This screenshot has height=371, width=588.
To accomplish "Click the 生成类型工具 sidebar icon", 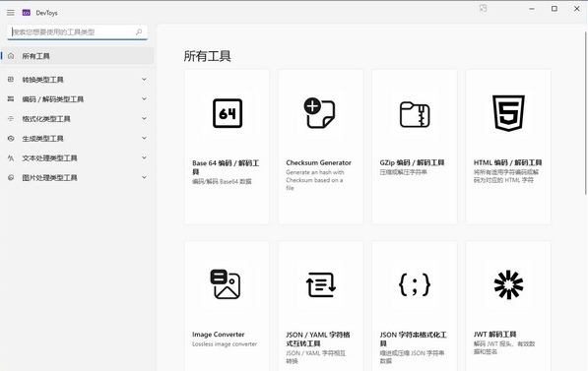I will tap(11, 139).
